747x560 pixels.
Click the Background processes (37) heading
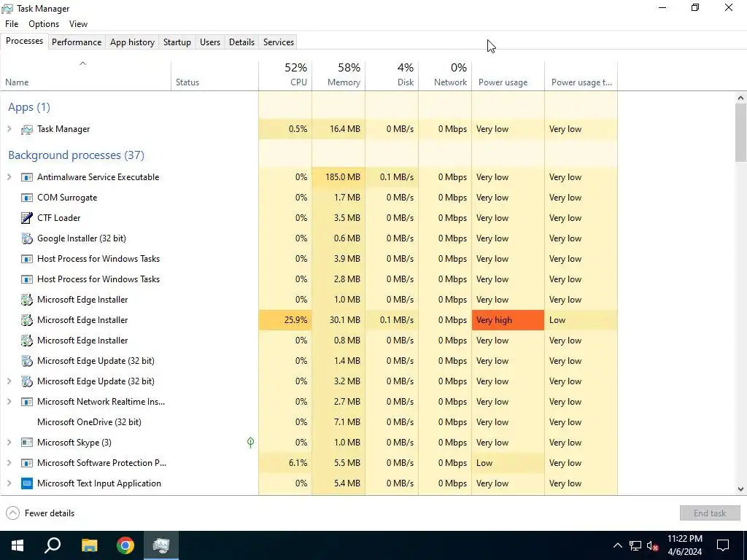76,155
